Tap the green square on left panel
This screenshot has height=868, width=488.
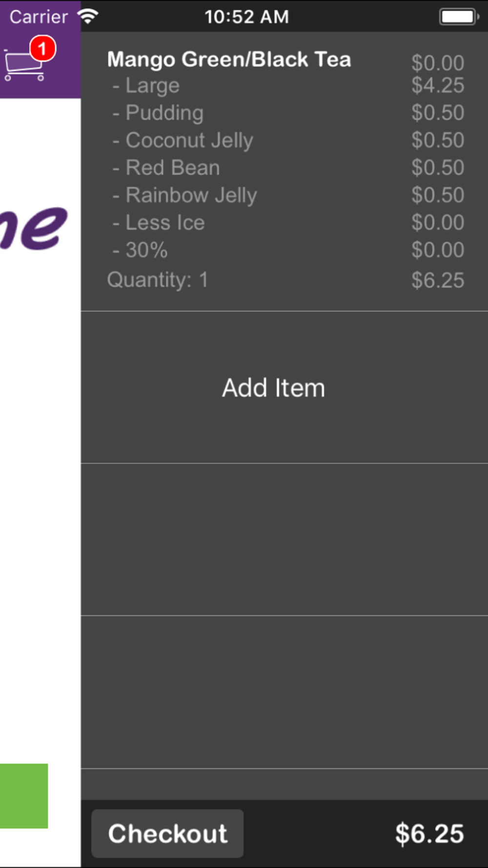click(24, 796)
